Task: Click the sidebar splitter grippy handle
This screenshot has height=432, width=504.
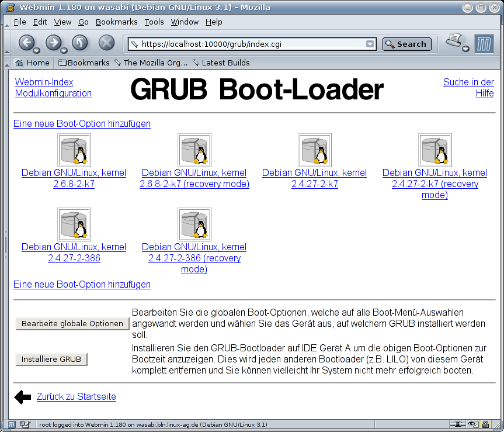Action: pyautogui.click(x=6, y=244)
